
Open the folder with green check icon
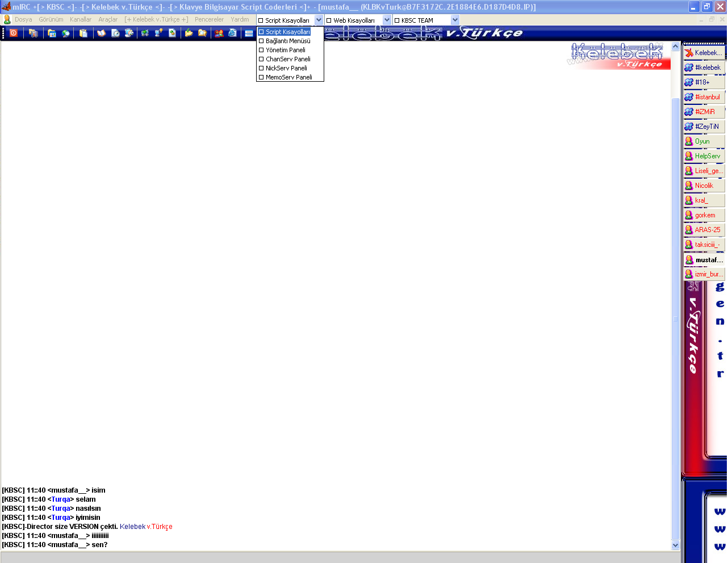(x=189, y=33)
